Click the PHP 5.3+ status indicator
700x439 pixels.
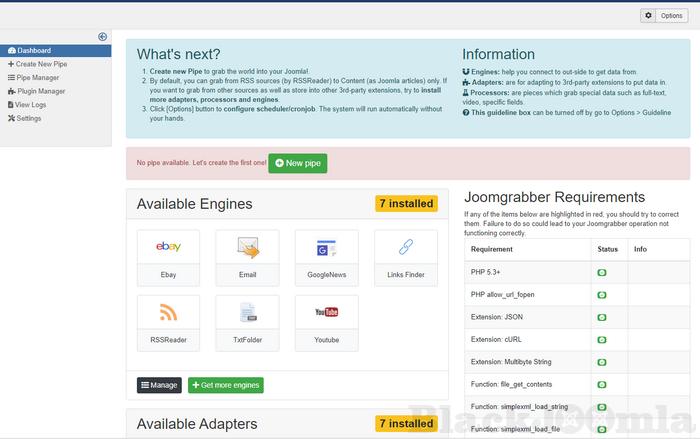point(602,272)
